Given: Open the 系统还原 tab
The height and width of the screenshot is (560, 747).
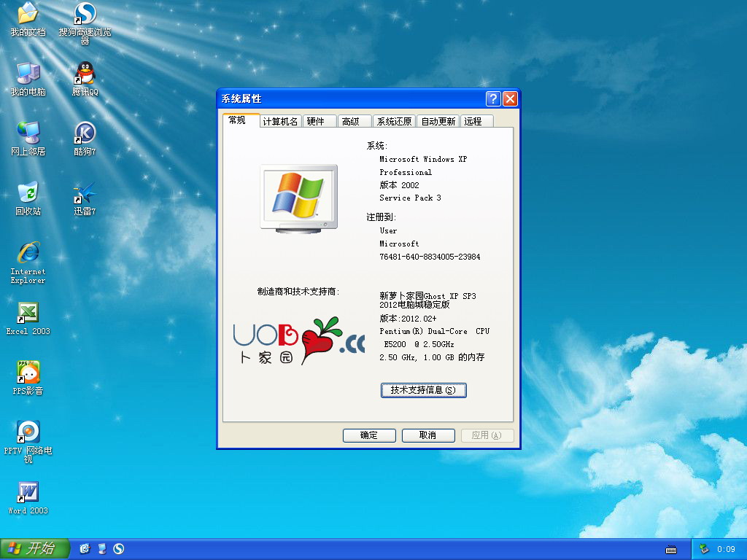Looking at the screenshot, I should pyautogui.click(x=394, y=122).
